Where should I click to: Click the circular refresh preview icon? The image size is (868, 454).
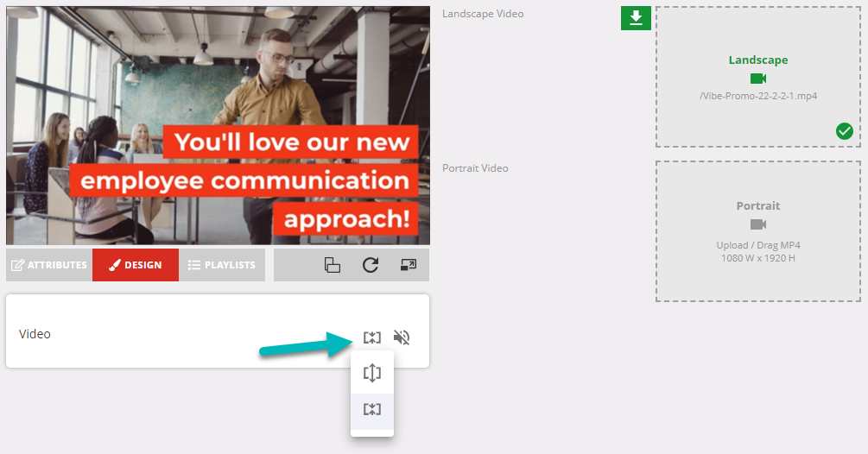click(x=371, y=265)
